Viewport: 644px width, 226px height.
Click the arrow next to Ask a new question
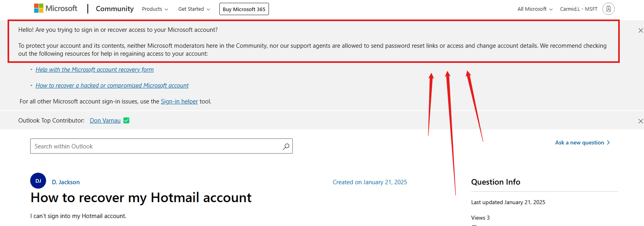coord(608,142)
